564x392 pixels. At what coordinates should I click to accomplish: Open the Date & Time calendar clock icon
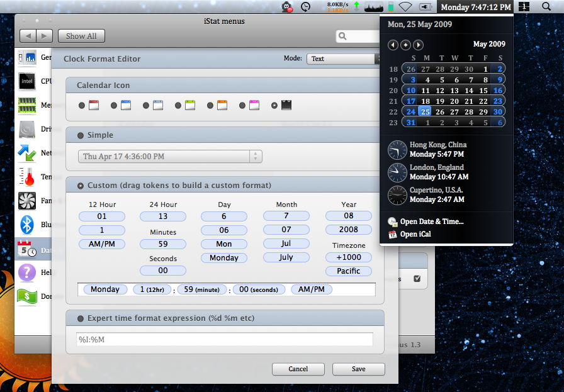(27, 249)
